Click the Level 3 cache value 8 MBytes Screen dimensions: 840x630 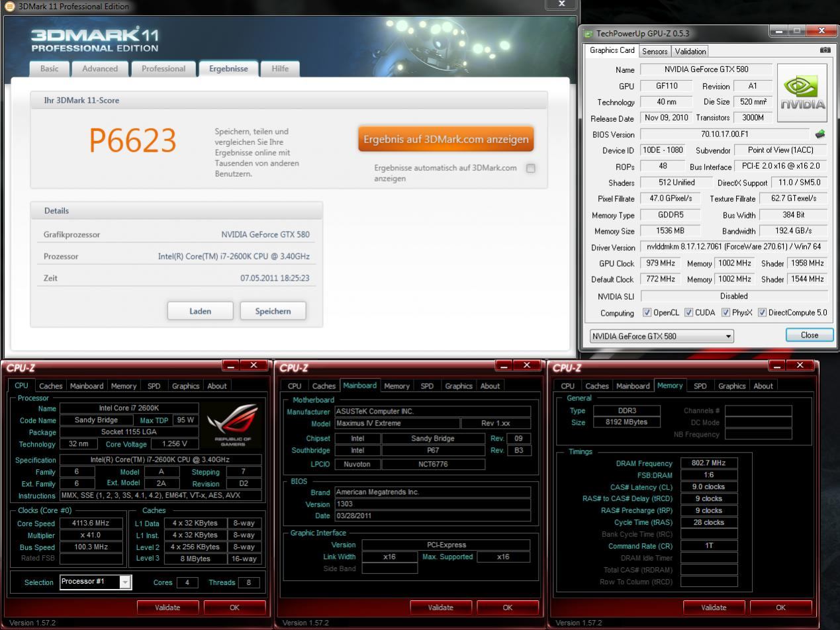(195, 559)
